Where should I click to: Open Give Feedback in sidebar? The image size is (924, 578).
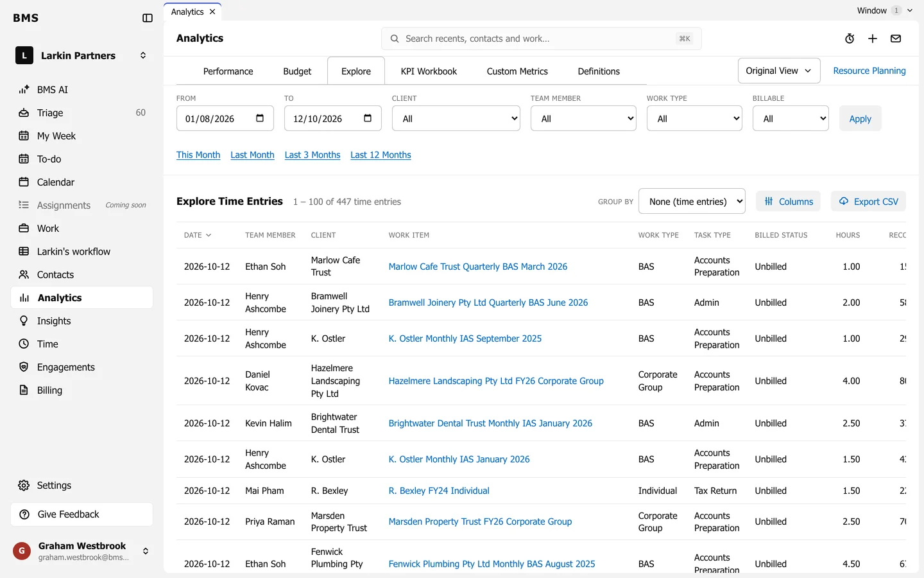coord(81,514)
